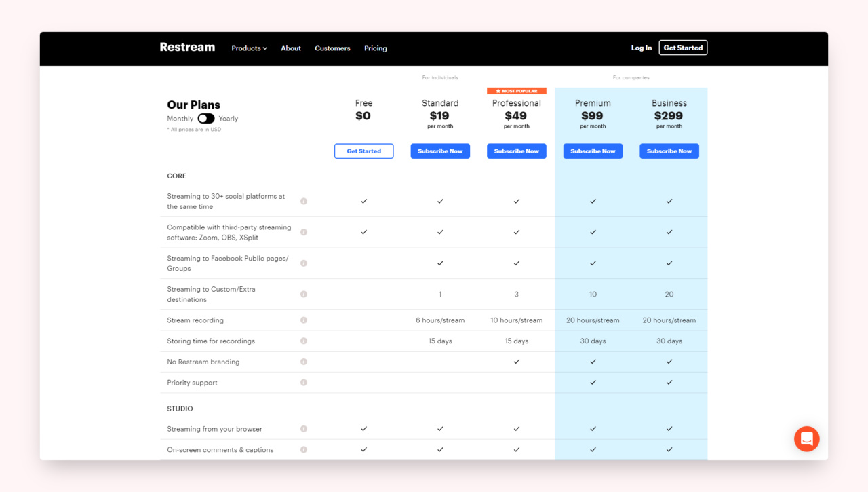Subscribe Now to the Business plan
This screenshot has height=492, width=868.
coord(669,151)
